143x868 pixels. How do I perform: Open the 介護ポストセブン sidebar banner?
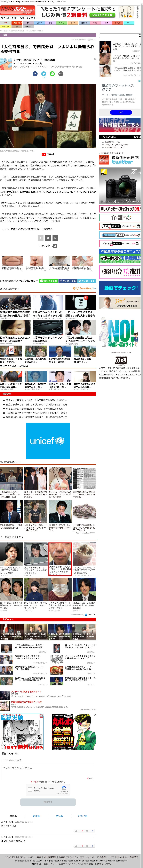(120, 217)
